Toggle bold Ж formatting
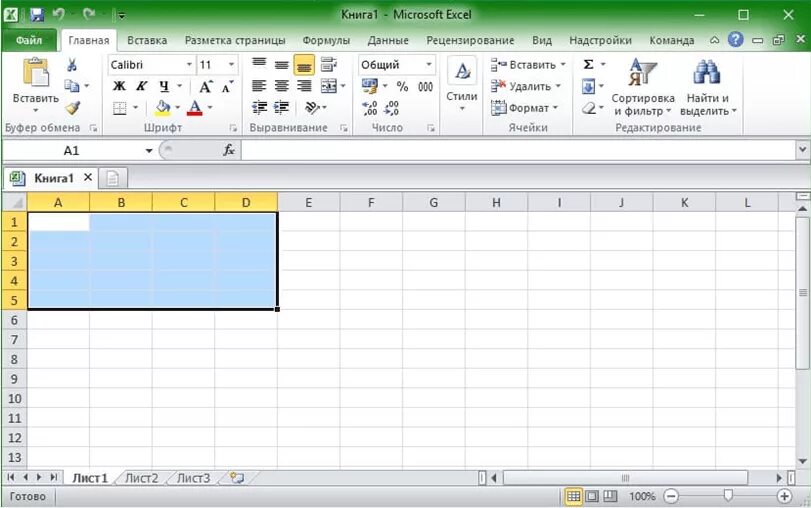Image resolution: width=811 pixels, height=508 pixels. click(x=119, y=86)
